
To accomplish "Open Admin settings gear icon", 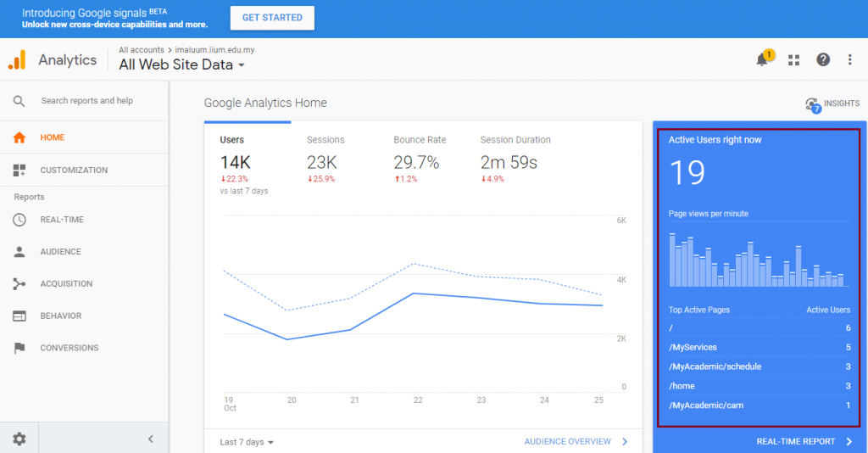I will coord(19,439).
